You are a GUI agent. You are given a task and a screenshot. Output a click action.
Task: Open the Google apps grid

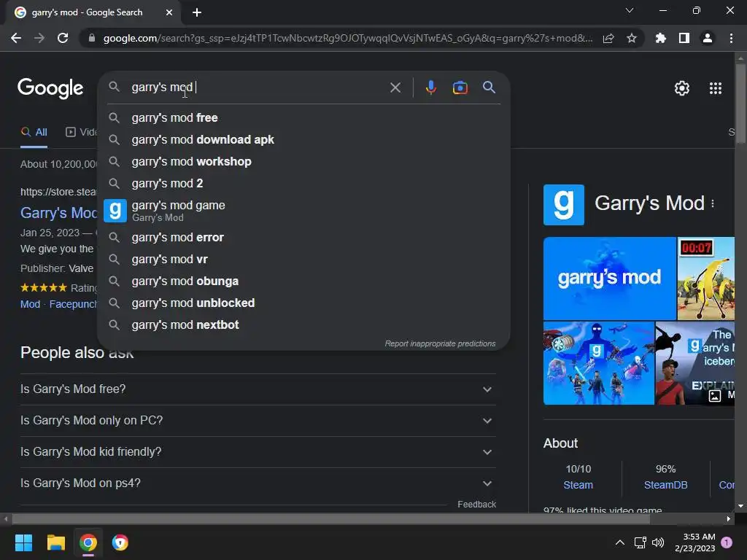(716, 88)
